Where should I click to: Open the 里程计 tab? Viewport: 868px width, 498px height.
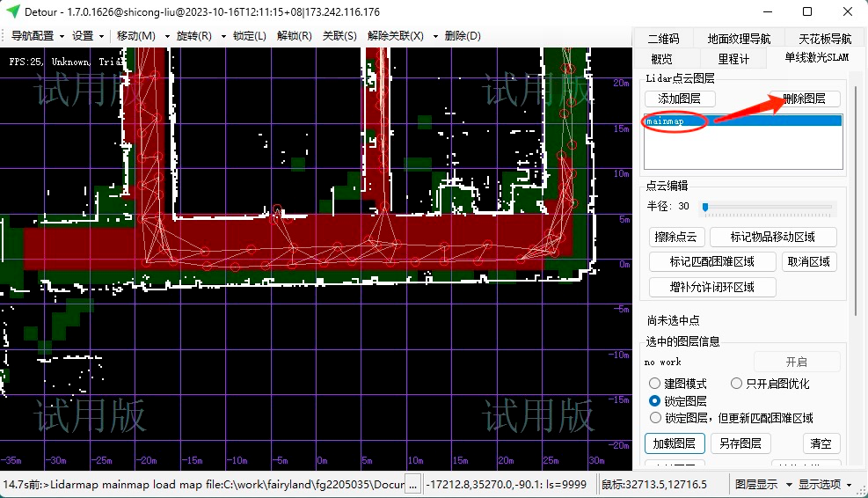(x=733, y=59)
